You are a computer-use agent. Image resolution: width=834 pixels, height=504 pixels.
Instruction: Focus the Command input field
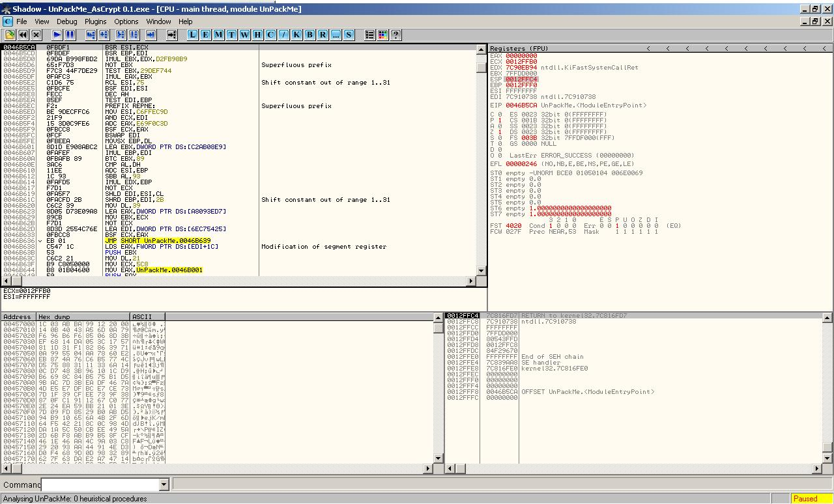(100, 484)
